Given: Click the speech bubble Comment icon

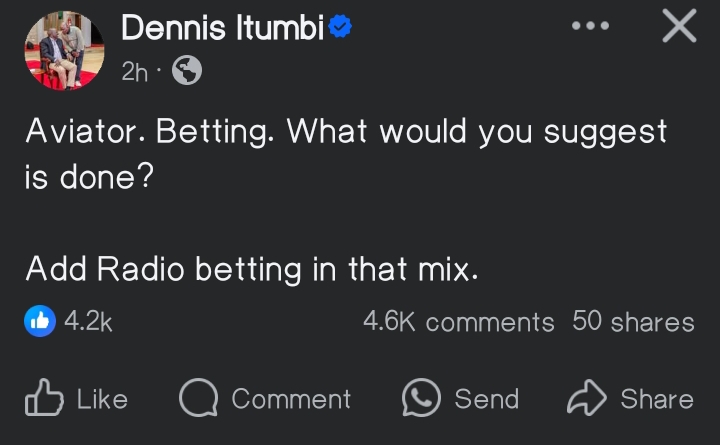Looking at the screenshot, I should pos(199,398).
